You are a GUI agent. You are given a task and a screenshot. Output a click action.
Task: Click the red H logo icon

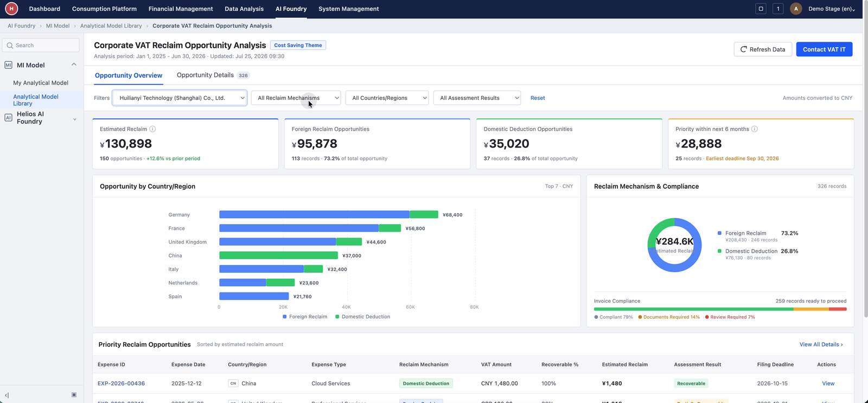coord(11,9)
